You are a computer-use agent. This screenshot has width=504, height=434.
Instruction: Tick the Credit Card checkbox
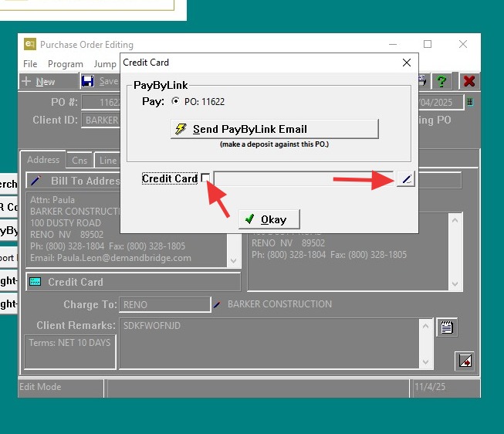tap(205, 178)
